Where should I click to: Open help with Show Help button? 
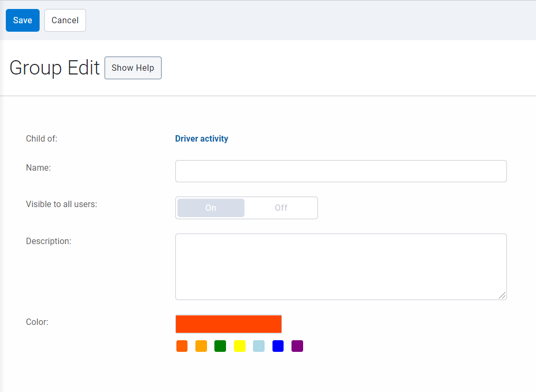pyautogui.click(x=133, y=68)
